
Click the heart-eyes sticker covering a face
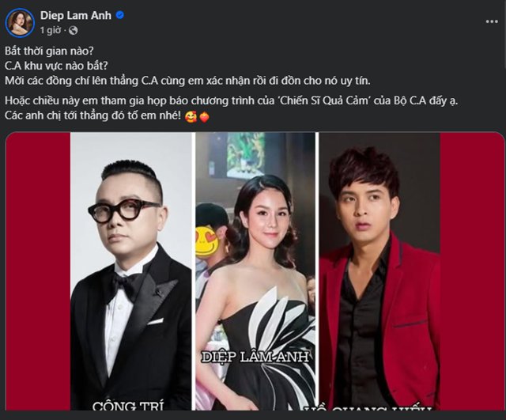(207, 240)
